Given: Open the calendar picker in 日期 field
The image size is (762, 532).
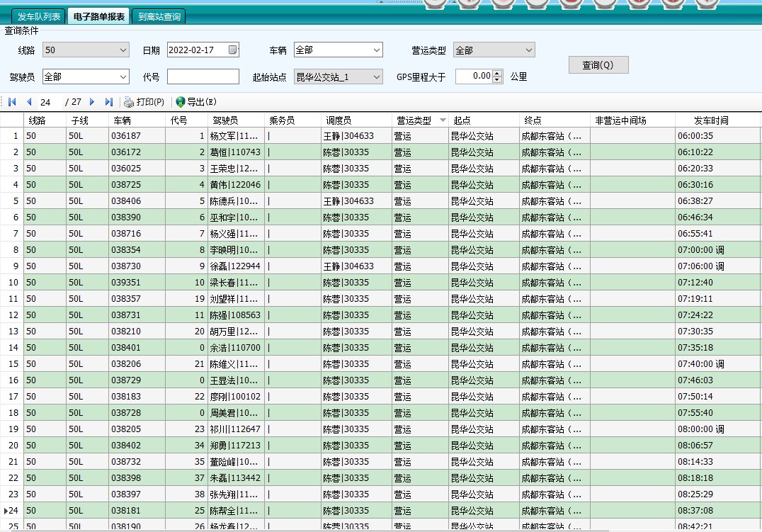Looking at the screenshot, I should 232,50.
